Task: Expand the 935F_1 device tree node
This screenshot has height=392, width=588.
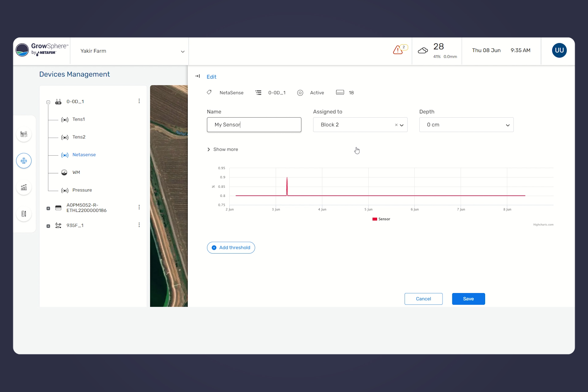Action: [48, 226]
